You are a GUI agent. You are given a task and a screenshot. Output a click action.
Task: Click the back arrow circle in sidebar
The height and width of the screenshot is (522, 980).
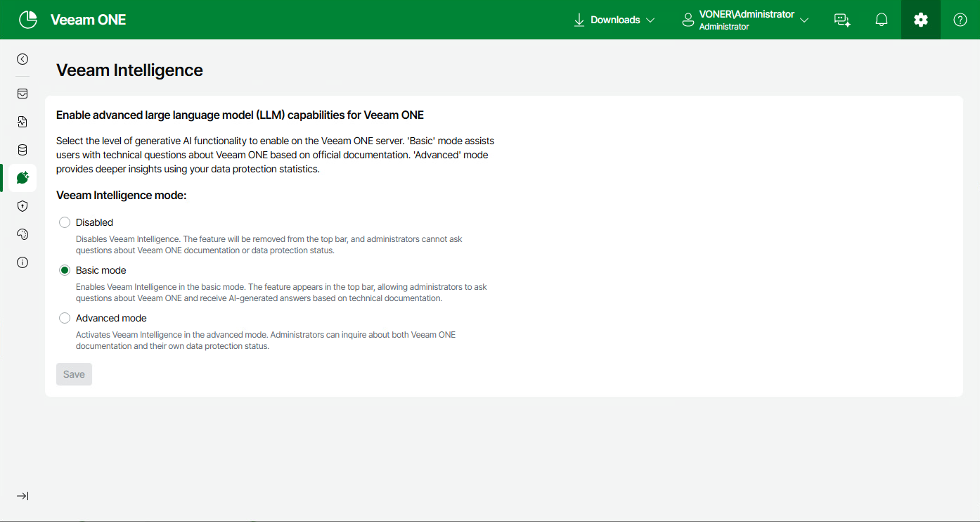(22, 59)
